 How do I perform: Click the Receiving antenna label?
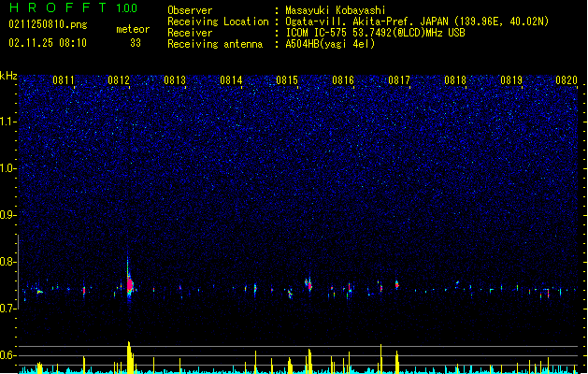[x=215, y=44]
